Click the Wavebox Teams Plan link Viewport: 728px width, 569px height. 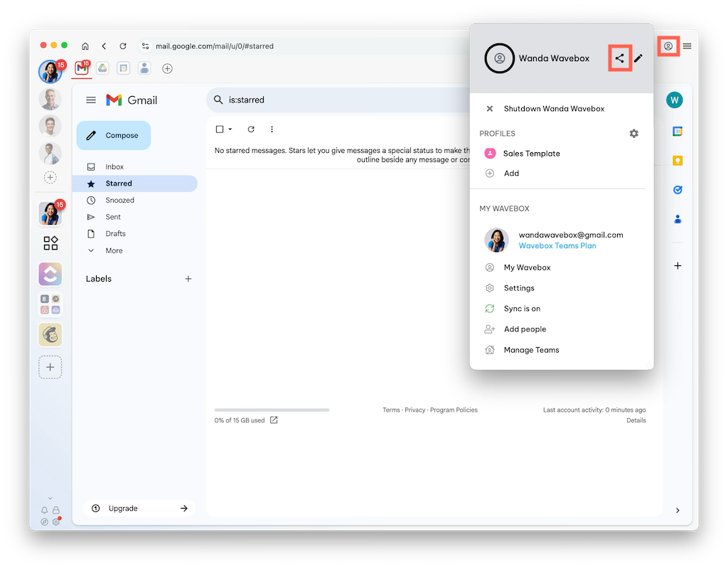click(x=557, y=245)
